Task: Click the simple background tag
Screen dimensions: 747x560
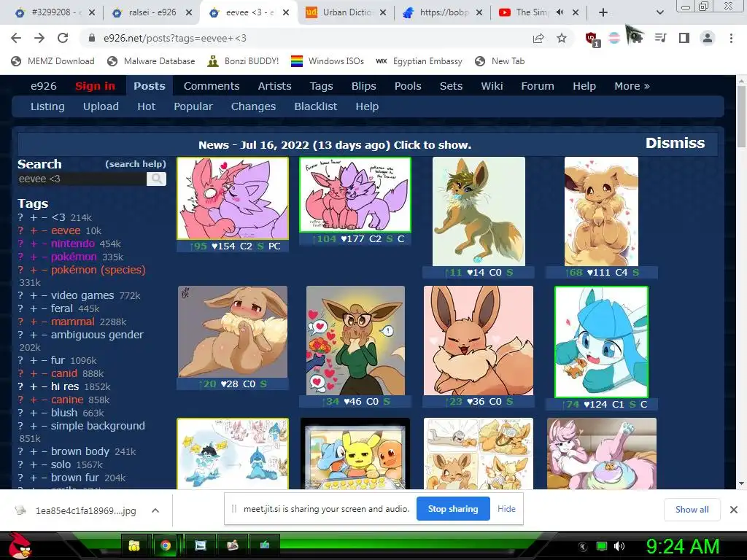Action: coord(98,426)
